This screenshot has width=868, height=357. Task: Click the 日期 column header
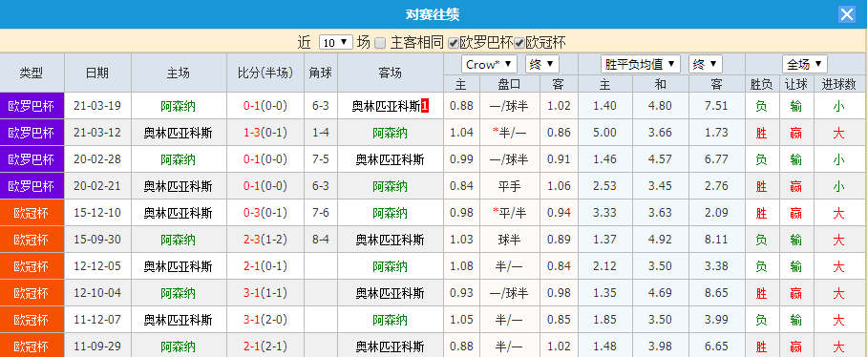[x=97, y=73]
